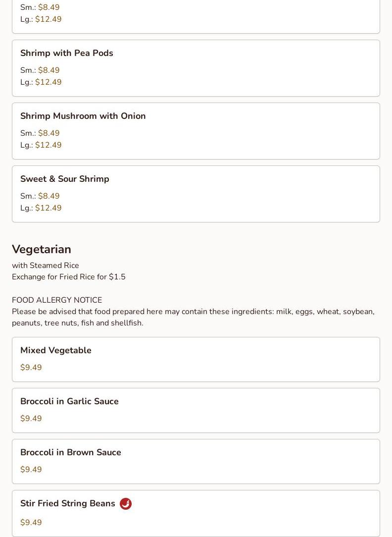The width and height of the screenshot is (392, 537).
Task: Click large size price of Shrimp with Pea Pods
Action: pyautogui.click(x=48, y=82)
